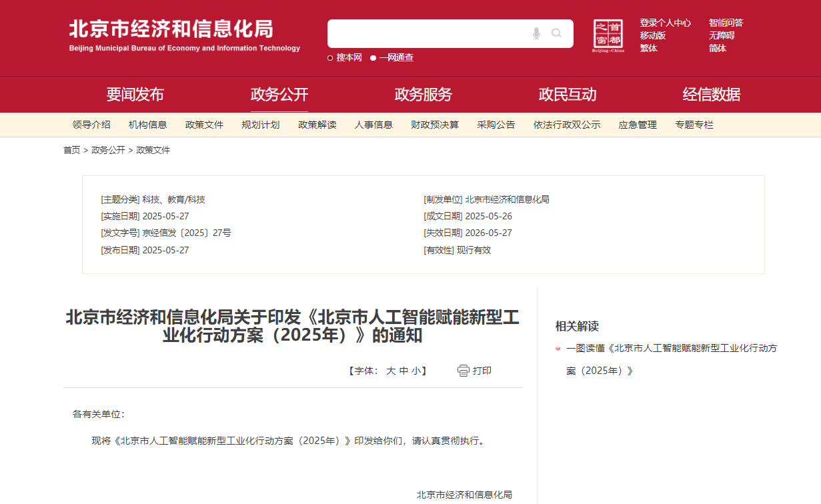
Task: Select the 一网通查 radio option
Action: (373, 58)
